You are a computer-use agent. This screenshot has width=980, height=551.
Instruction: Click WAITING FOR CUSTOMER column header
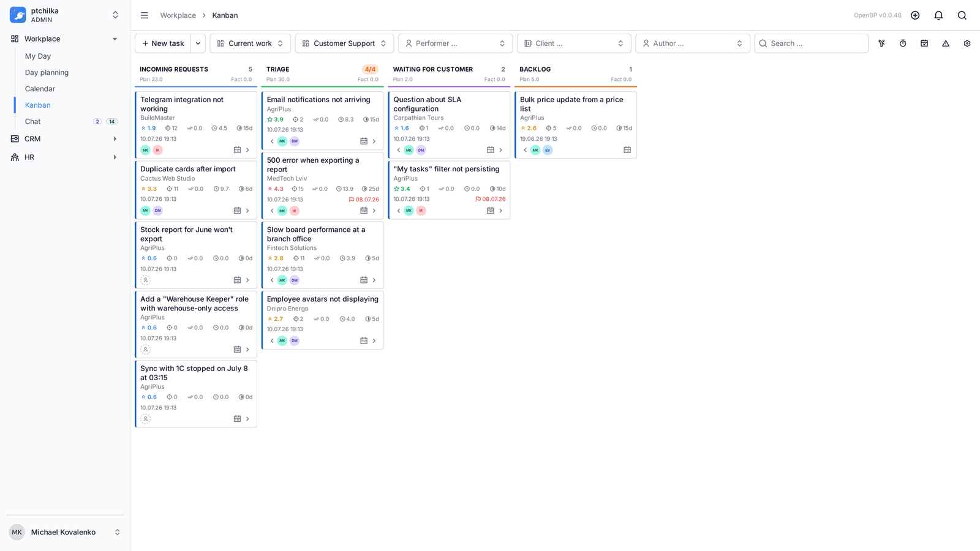coord(433,69)
